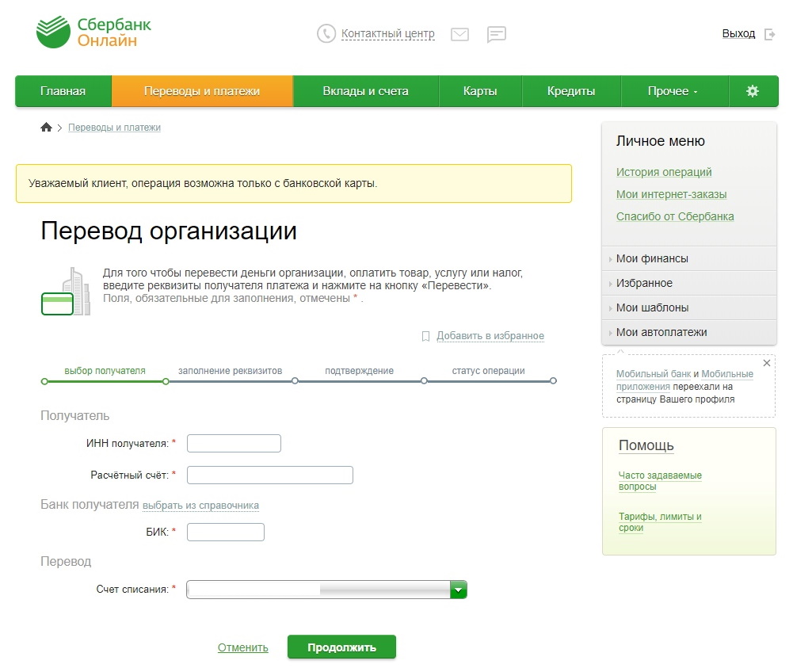Click Добавить в избранное link
The image size is (793, 672).
pyautogui.click(x=490, y=336)
